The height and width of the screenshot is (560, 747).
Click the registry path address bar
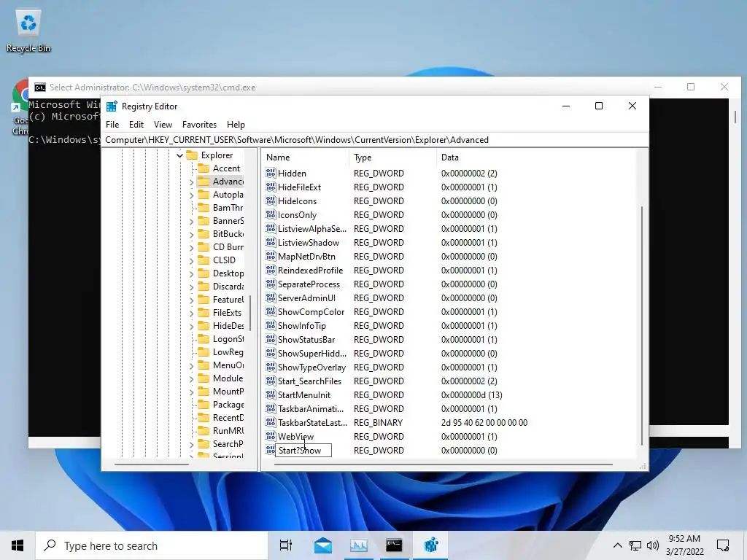tap(375, 140)
